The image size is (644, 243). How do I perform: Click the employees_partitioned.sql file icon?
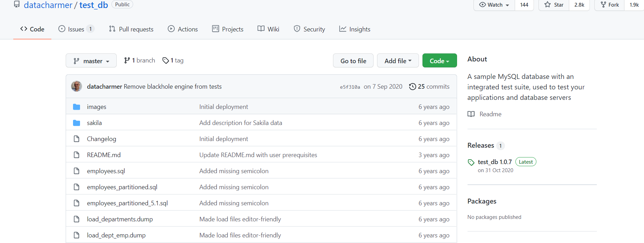click(77, 187)
